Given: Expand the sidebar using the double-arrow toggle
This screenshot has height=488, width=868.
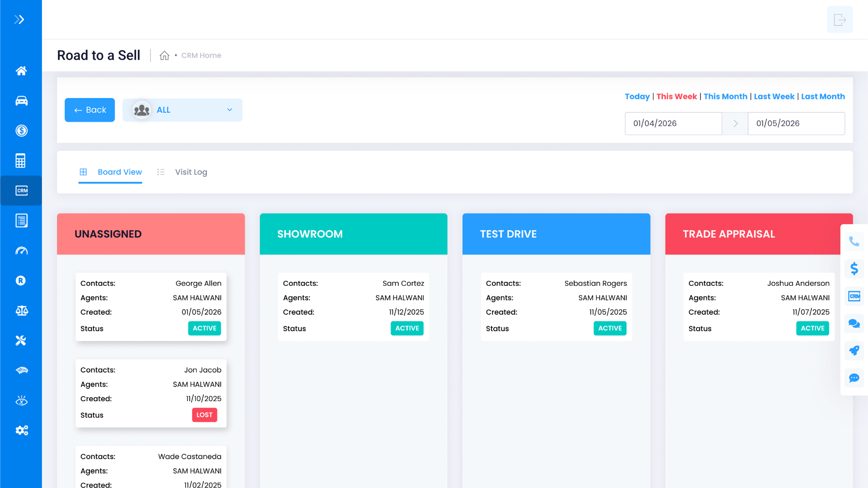Looking at the screenshot, I should (x=19, y=19).
